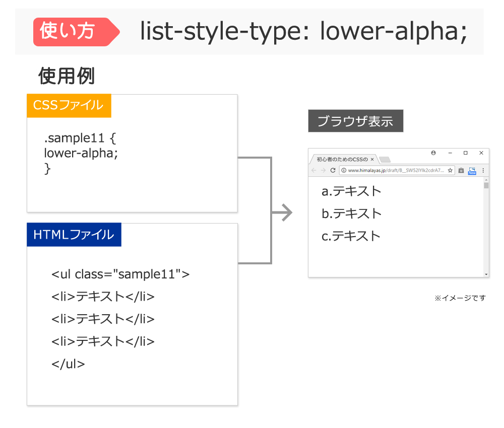Screen dimensions: 504x428
Task: Click the ブラウザ表示 label
Action: [x=355, y=121]
